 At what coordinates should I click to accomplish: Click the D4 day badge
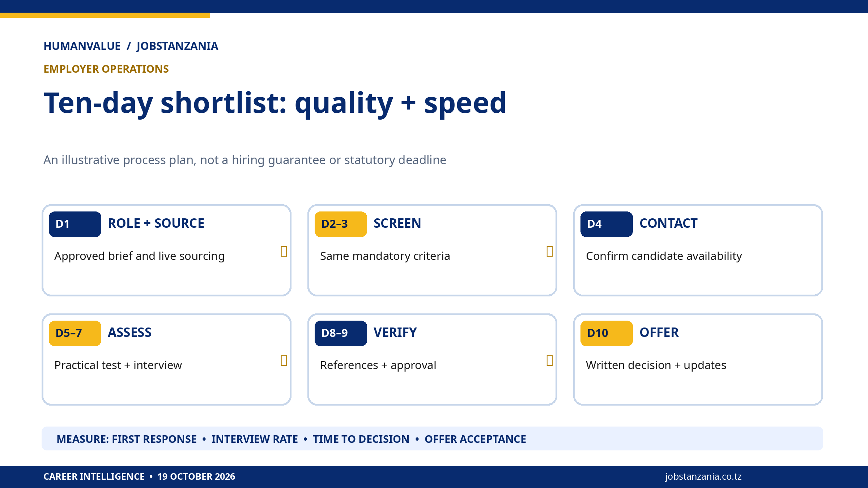tap(607, 224)
